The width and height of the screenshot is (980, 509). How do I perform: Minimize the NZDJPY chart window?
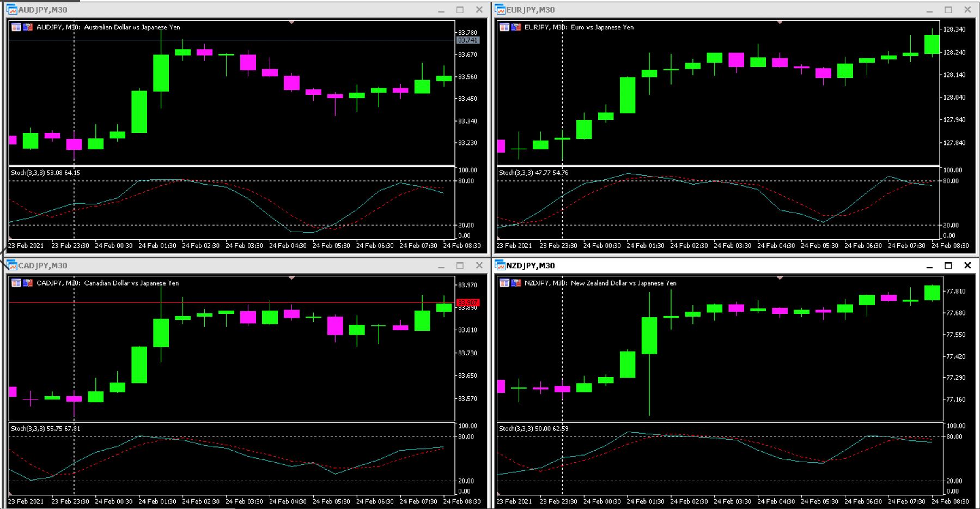(x=929, y=265)
